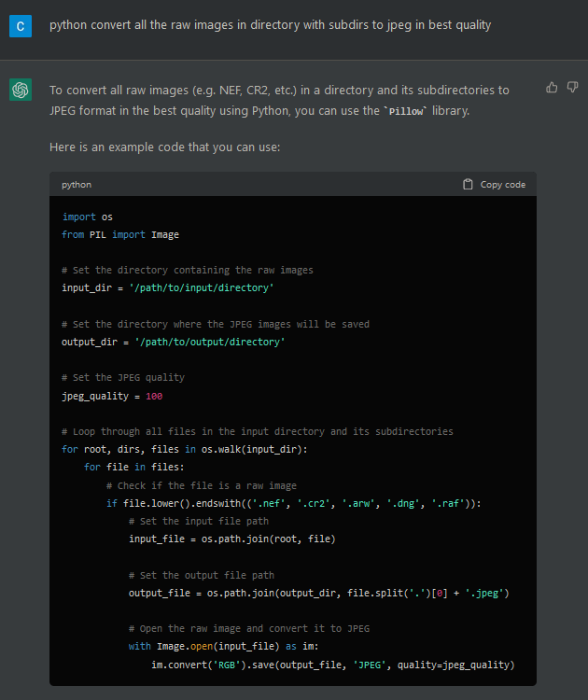Click the 'python' language label
Image resolution: width=588 pixels, height=700 pixels.
[x=77, y=185]
